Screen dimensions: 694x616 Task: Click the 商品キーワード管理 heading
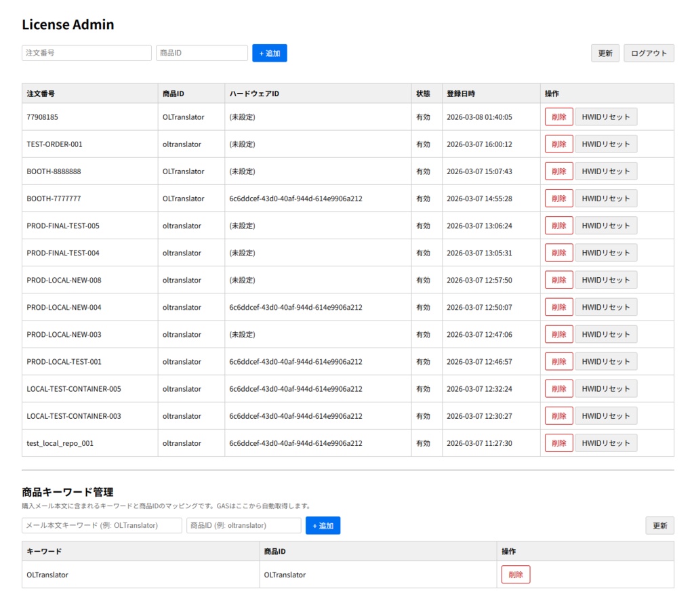coord(68,492)
